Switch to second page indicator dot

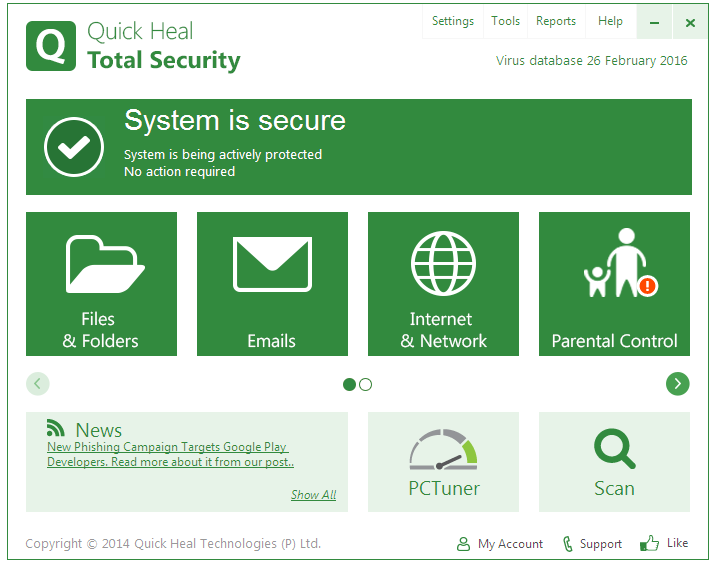365,384
